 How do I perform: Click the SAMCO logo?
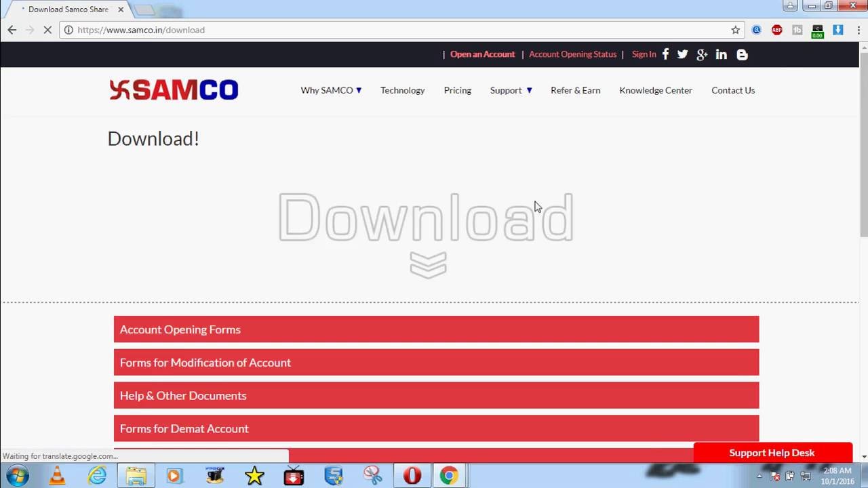coord(174,89)
